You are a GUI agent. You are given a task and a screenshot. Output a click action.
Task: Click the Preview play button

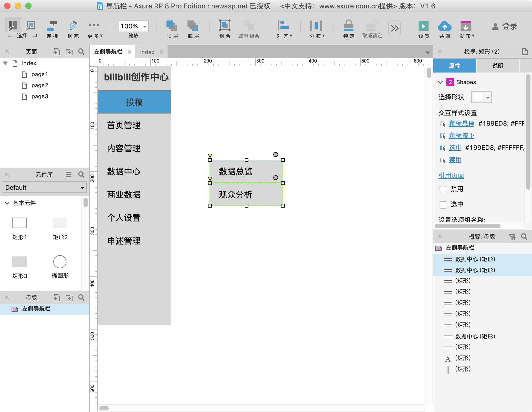pyautogui.click(x=423, y=26)
